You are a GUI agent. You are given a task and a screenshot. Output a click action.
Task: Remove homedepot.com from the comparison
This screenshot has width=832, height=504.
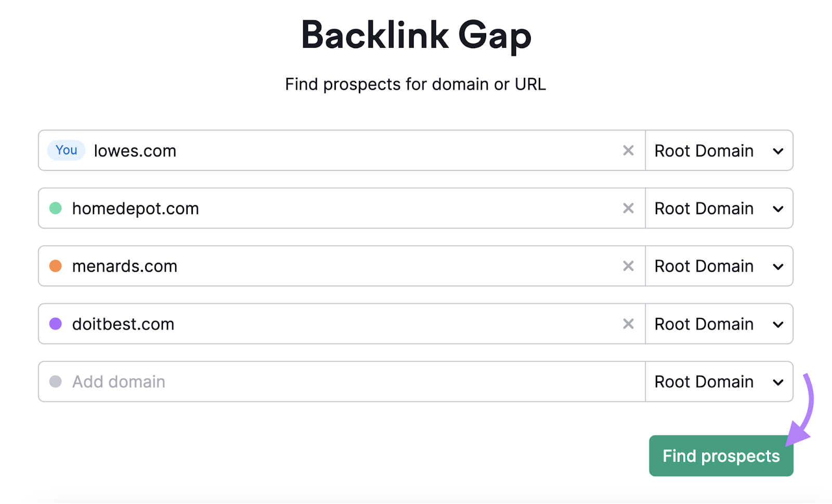[628, 208]
